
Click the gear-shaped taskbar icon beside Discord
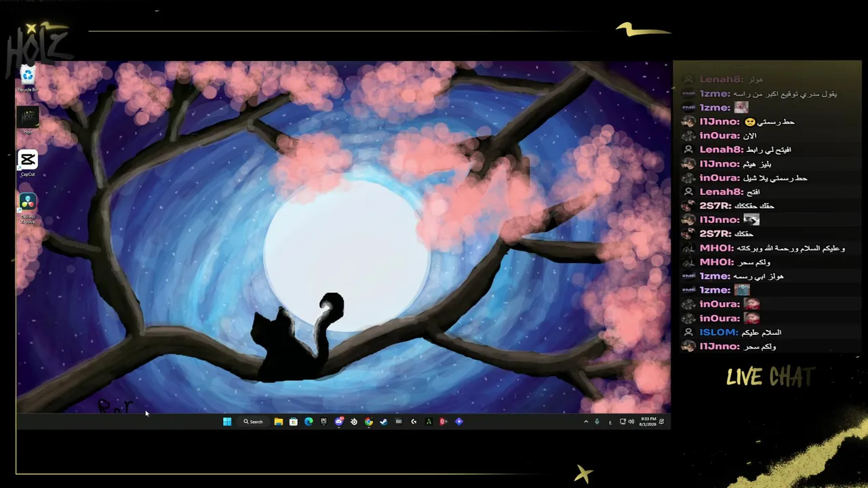pos(354,422)
